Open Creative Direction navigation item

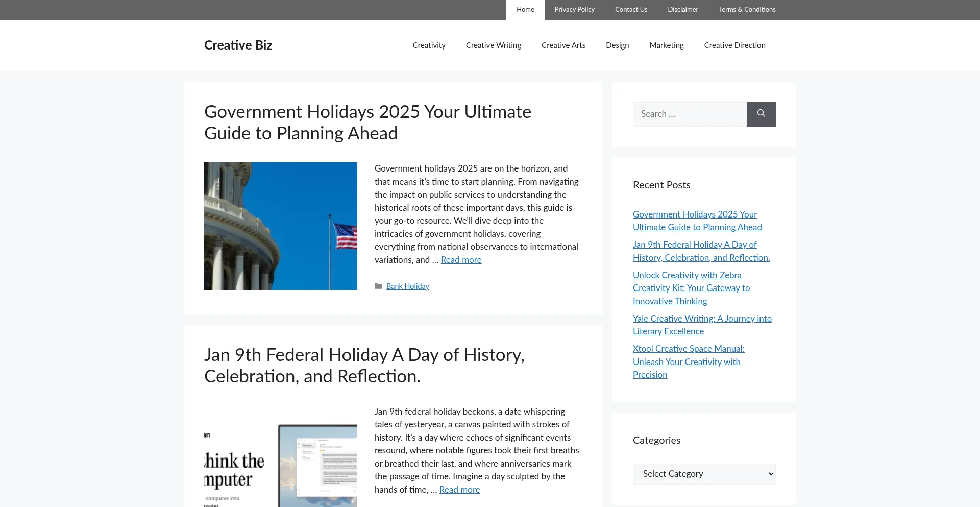pyautogui.click(x=734, y=45)
